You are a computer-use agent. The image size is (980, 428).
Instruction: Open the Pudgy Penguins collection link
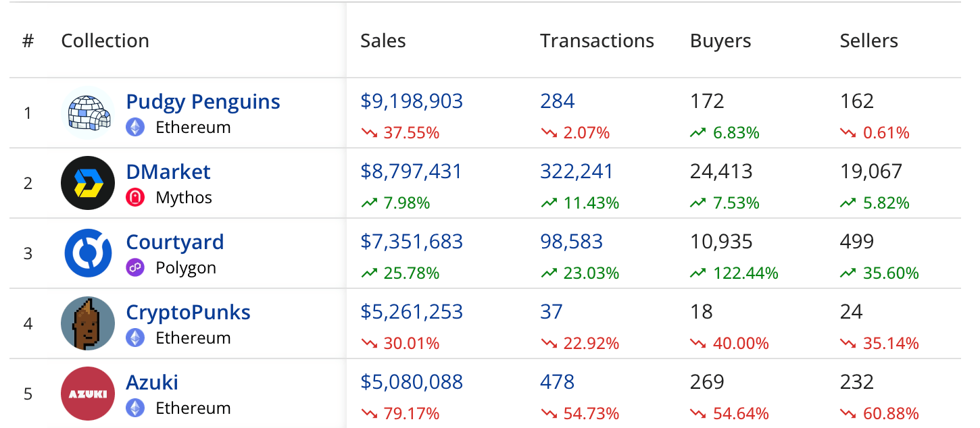203,102
